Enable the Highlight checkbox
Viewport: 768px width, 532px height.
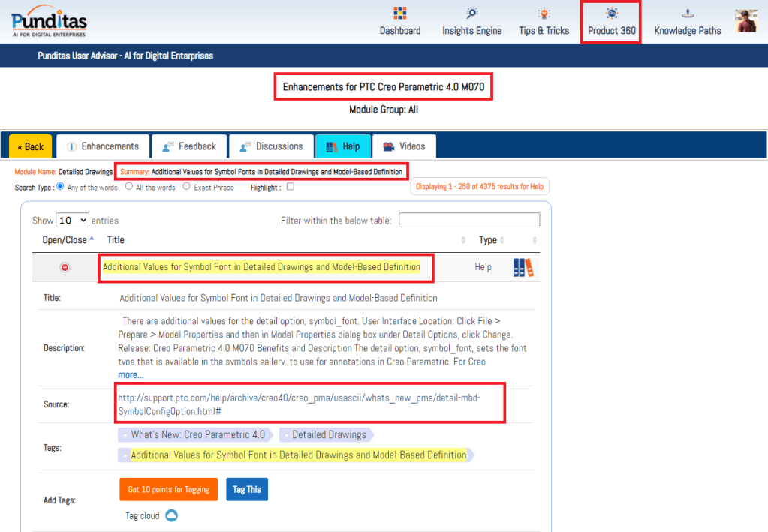coord(291,187)
